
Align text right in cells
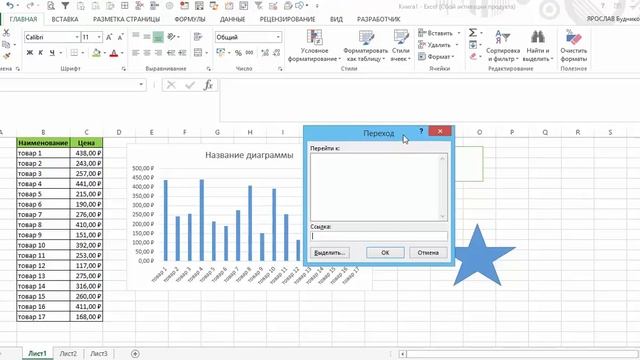[158, 53]
